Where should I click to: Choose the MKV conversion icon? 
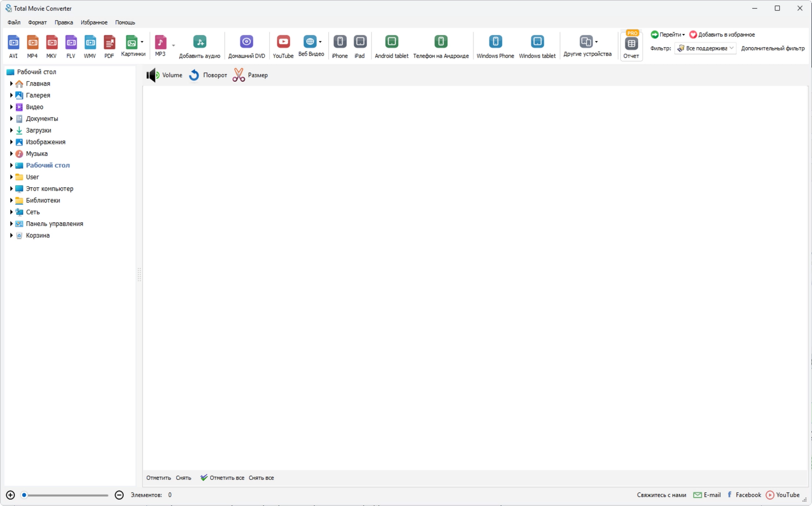click(52, 46)
